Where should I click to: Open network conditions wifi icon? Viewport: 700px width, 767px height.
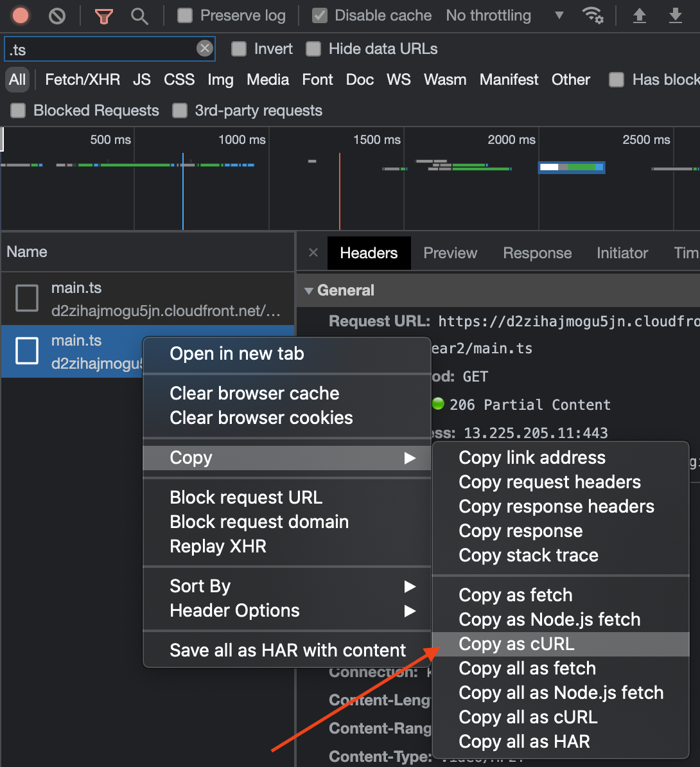tap(593, 15)
